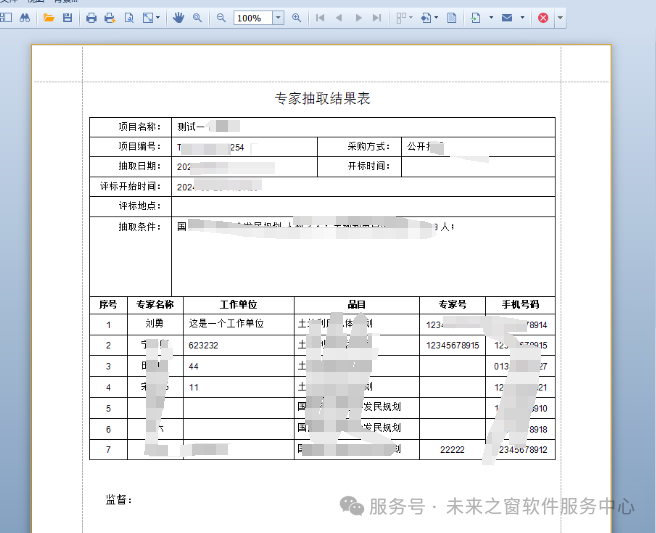Click the title 专家抽取结果表

322,99
